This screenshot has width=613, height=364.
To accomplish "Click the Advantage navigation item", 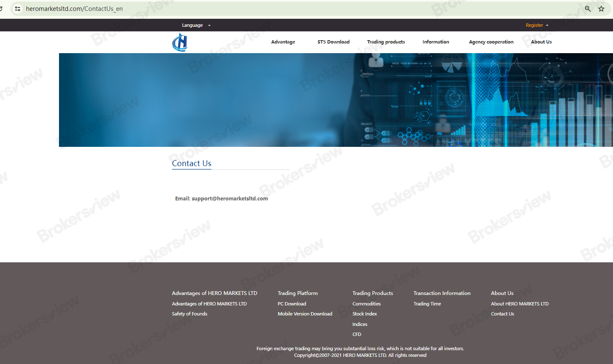I will pos(283,42).
